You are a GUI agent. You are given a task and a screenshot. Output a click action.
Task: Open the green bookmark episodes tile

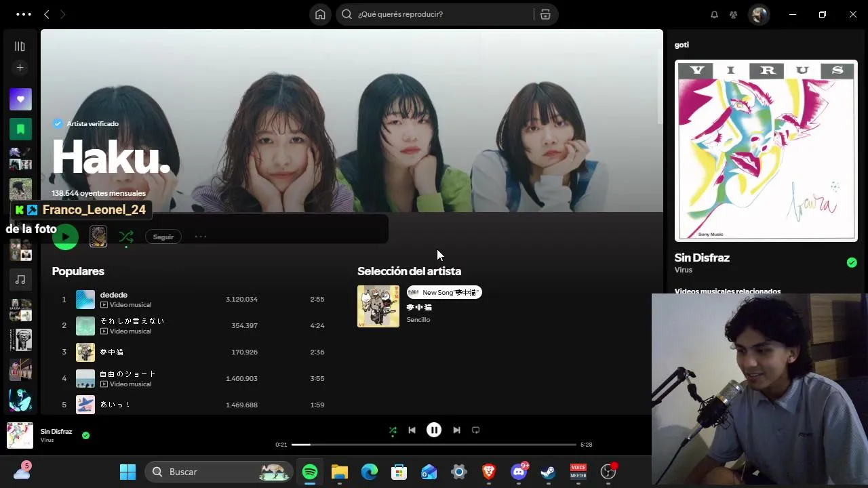click(20, 129)
